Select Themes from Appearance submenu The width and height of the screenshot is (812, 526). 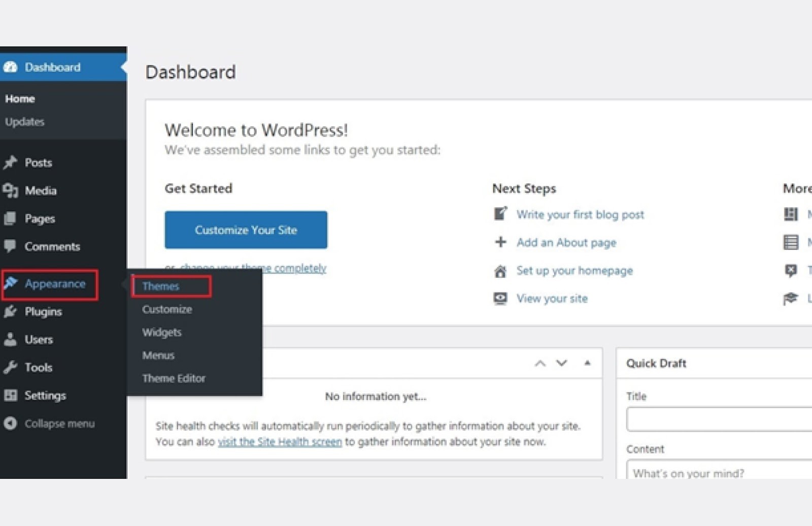point(161,286)
